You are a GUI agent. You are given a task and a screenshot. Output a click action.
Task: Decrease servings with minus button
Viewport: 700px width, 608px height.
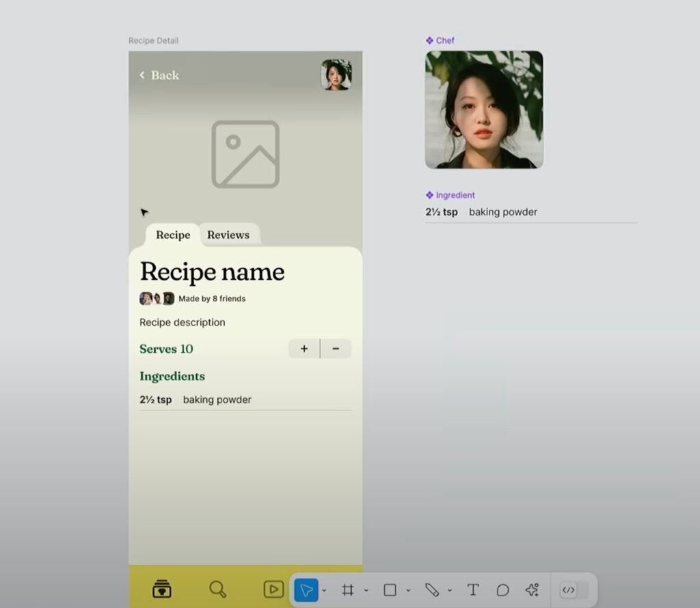336,348
